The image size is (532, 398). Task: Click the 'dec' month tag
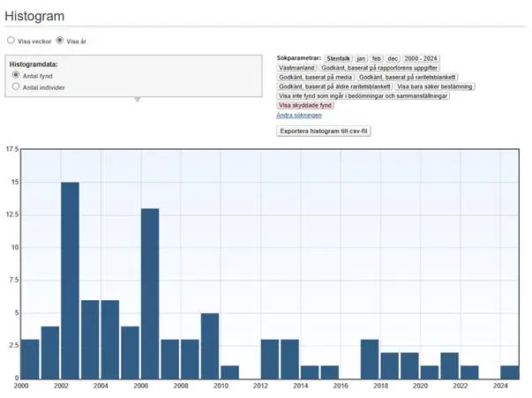392,57
